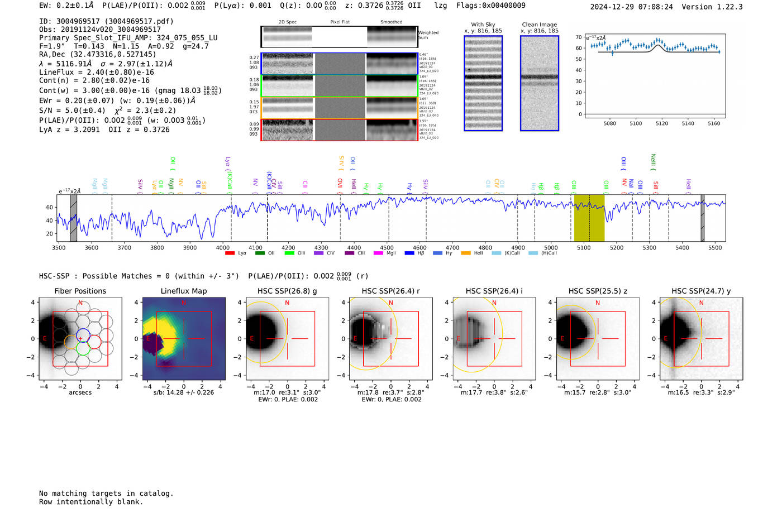Click the CIV legend swatch

[319, 253]
